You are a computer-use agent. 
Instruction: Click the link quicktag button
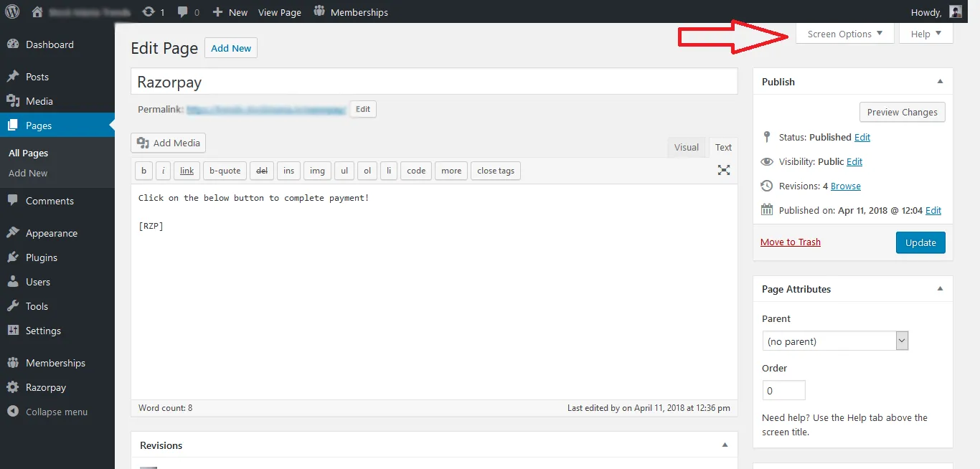(187, 171)
